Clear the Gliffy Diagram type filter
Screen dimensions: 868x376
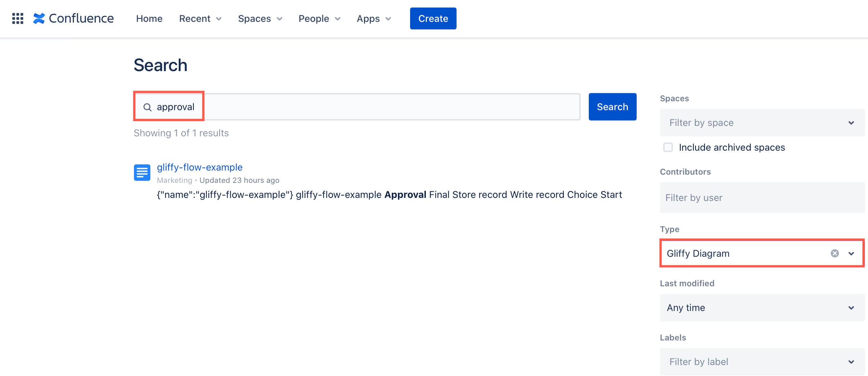click(835, 253)
